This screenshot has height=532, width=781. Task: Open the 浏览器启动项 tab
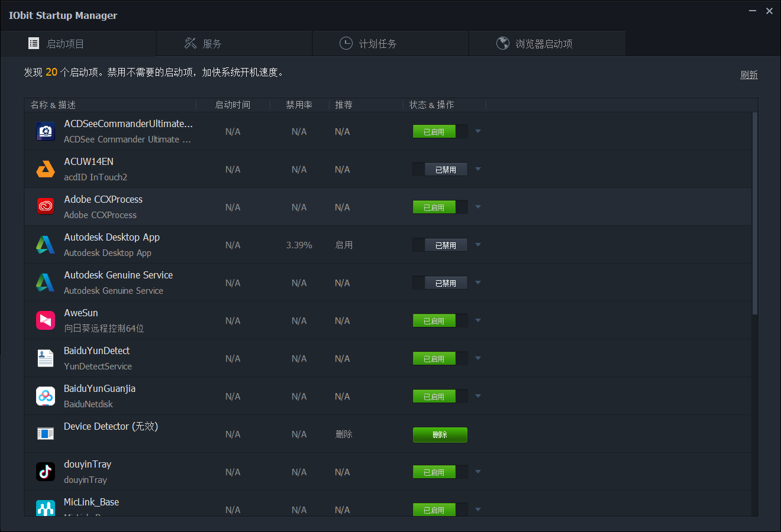pos(547,44)
